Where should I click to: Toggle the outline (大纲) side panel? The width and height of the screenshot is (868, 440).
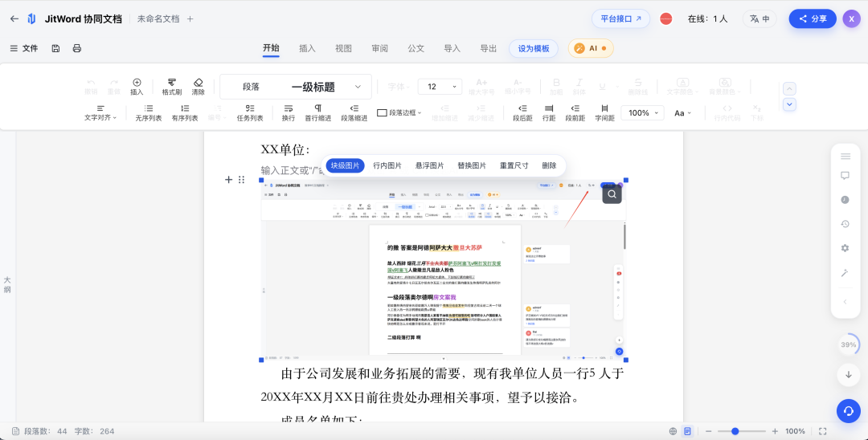pos(7,285)
